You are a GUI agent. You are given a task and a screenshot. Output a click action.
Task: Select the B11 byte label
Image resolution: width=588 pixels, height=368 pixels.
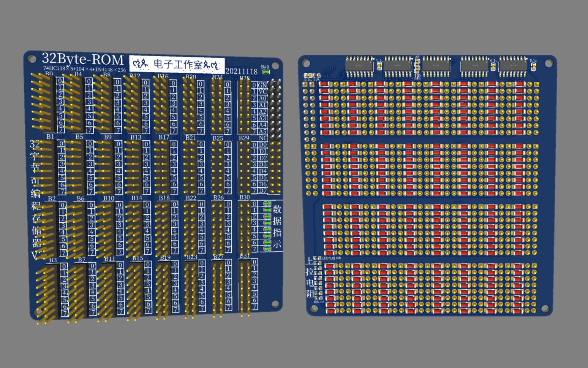(109, 259)
